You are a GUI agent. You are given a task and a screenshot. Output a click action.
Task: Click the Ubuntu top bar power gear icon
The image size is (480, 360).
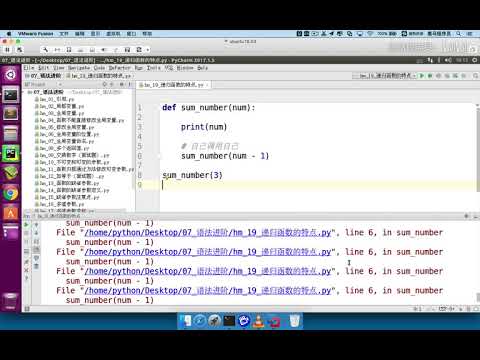pos(475,60)
